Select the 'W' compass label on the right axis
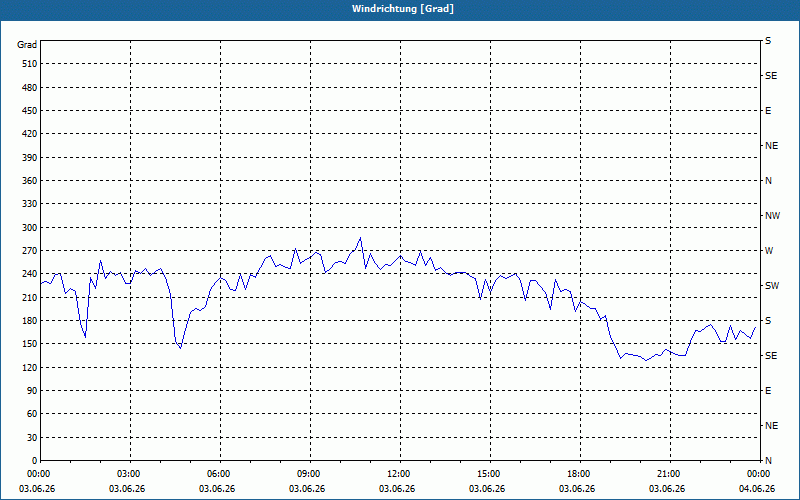Image resolution: width=800 pixels, height=500 pixels. (x=769, y=251)
